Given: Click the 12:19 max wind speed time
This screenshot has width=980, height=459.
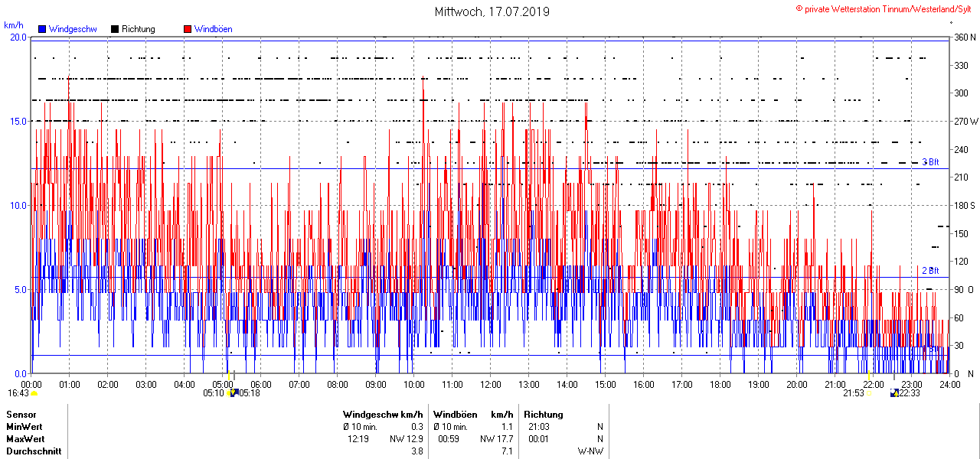Looking at the screenshot, I should tap(358, 439).
